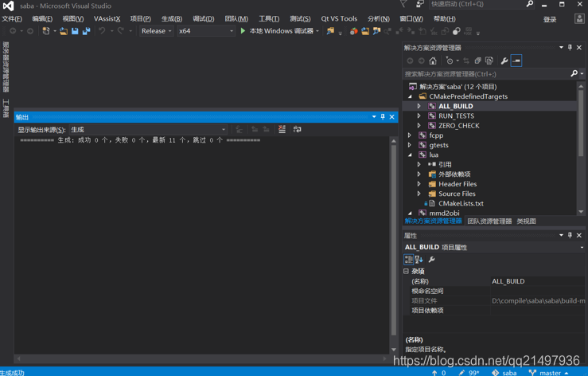Select the CMakeLists.txt file under lua
The image size is (588, 376).
tap(461, 203)
